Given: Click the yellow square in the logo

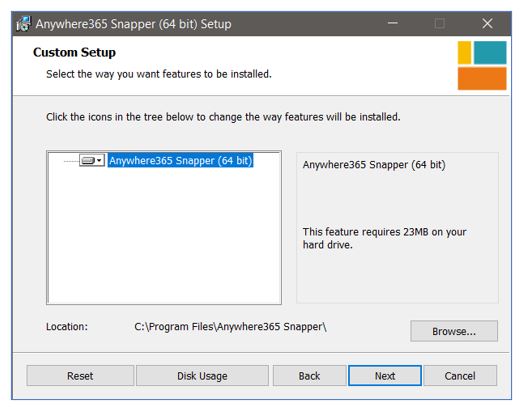Looking at the screenshot, I should tap(464, 52).
